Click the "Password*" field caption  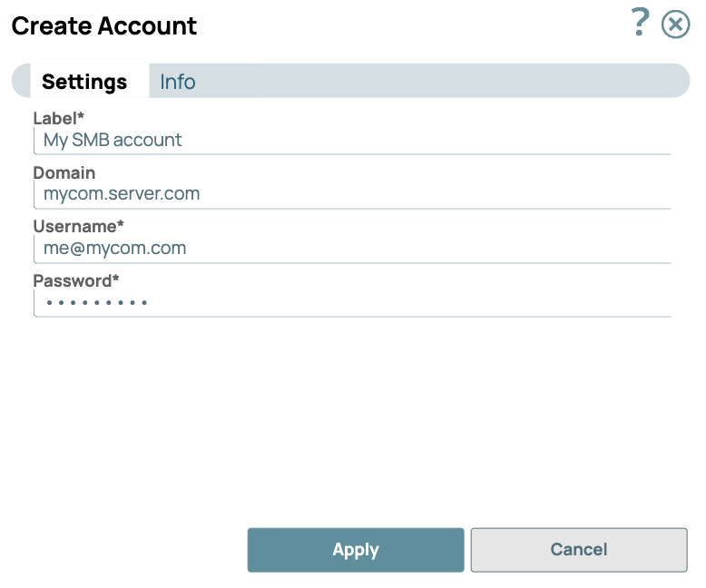click(x=76, y=280)
